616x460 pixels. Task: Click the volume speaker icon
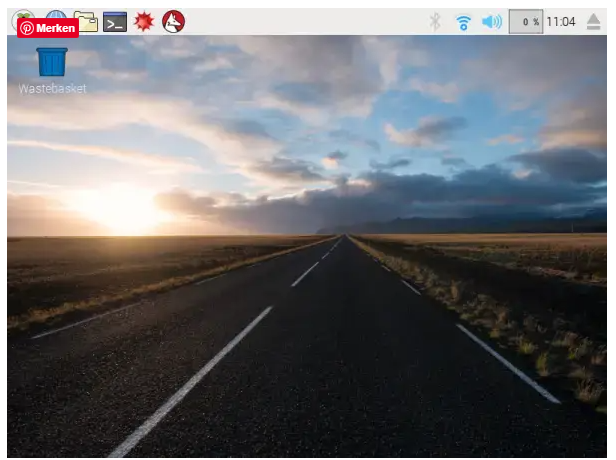point(491,22)
